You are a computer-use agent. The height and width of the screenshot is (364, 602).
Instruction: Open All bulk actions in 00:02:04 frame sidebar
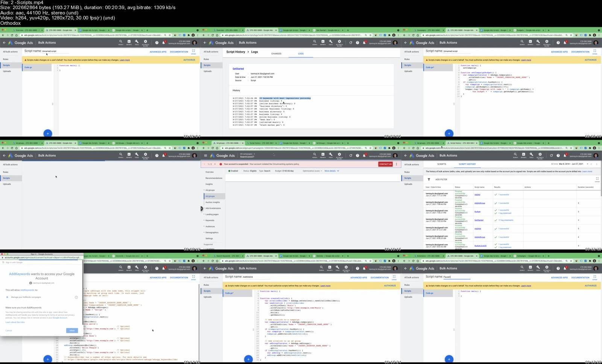(x=10, y=52)
